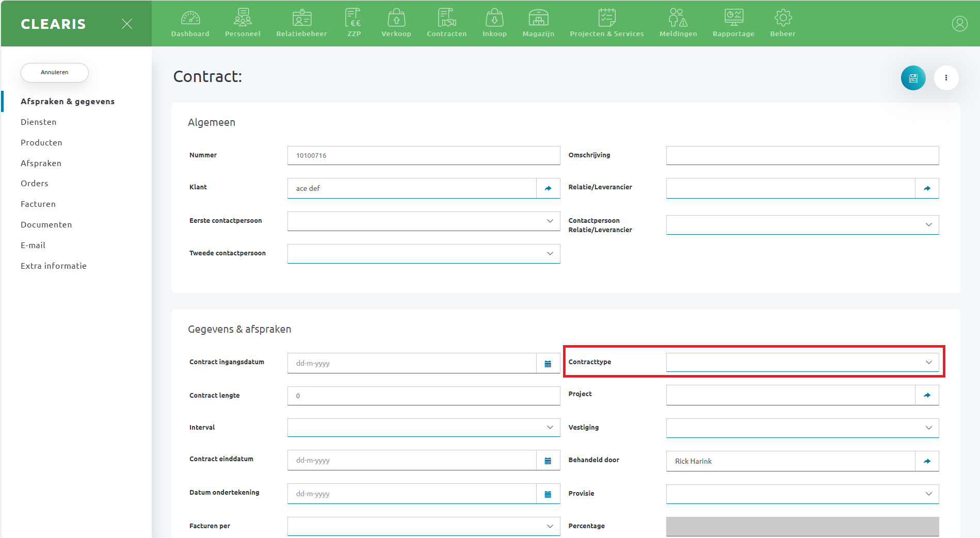Expand the Interval dropdown

[x=423, y=427]
